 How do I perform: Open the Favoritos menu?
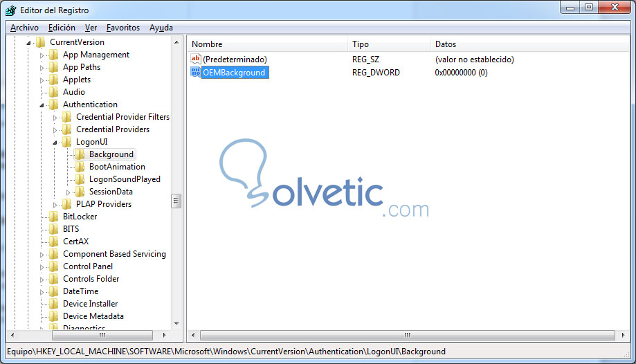coord(123,28)
